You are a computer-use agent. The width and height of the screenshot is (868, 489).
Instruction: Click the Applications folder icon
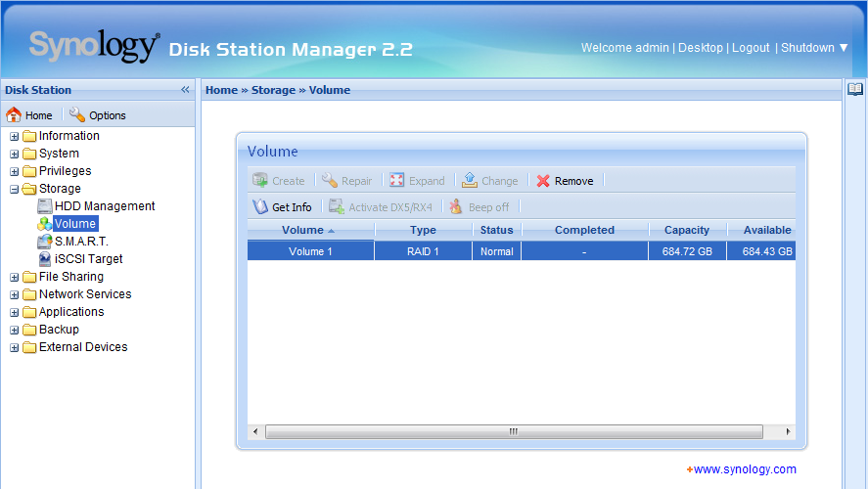click(29, 313)
